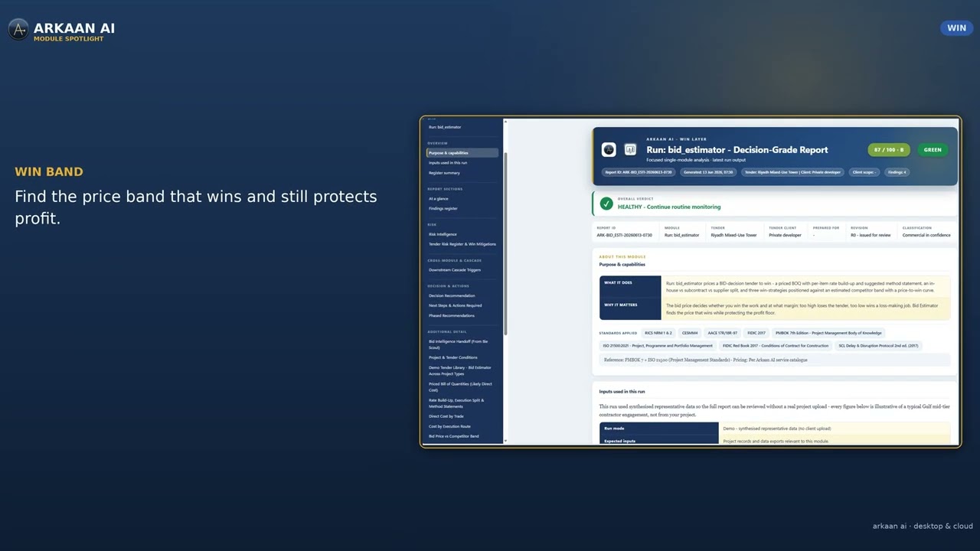Click the GREEN status badge
This screenshot has height=551, width=980.
(x=933, y=150)
